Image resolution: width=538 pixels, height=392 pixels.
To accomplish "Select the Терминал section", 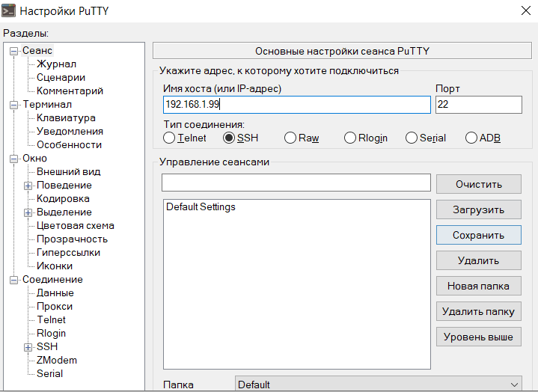I will click(x=47, y=104).
